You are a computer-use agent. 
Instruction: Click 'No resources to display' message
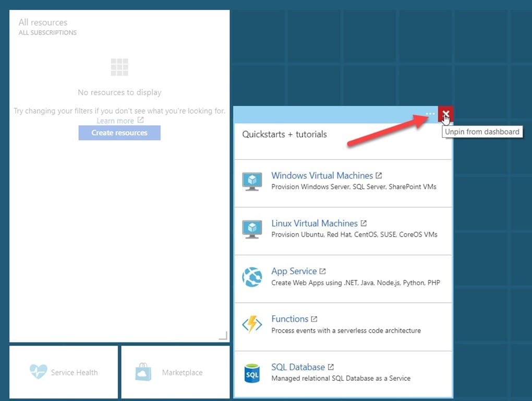coord(119,92)
